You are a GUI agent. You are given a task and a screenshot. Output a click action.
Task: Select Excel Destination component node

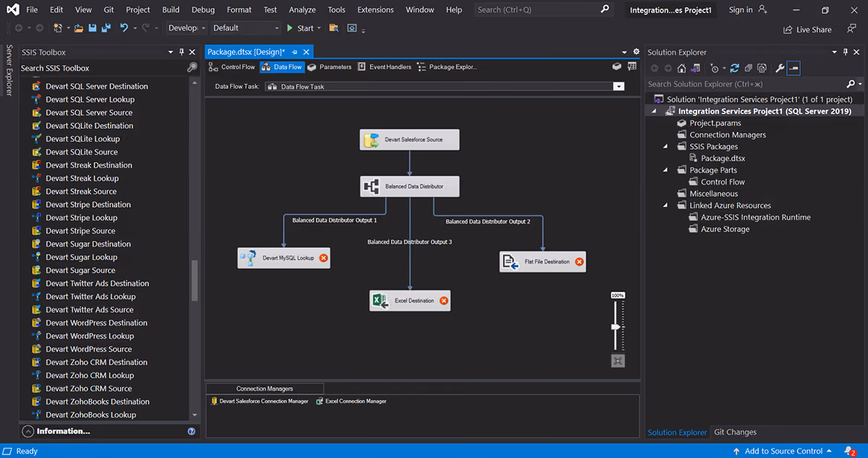click(410, 301)
